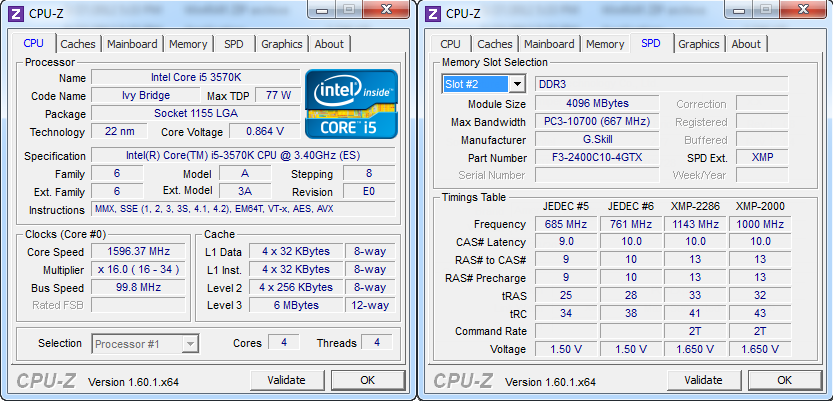Viewport: 833px width, 401px height.
Task: Close the right CPU-Z window
Action: [x=804, y=10]
